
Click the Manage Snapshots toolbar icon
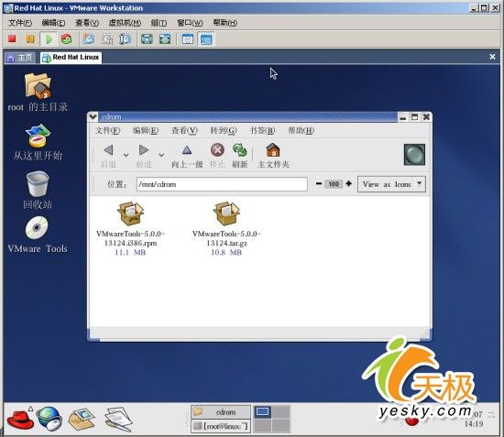click(x=125, y=39)
